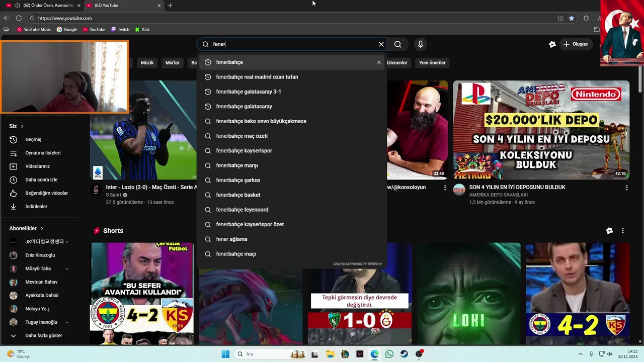Open Amerika Depo Savaşları video thumbnail

(541, 130)
